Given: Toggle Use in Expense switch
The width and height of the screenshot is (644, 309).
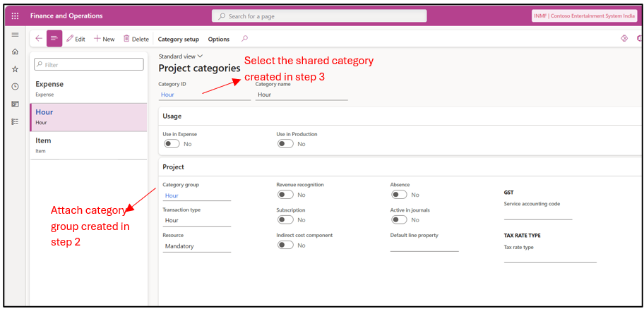Looking at the screenshot, I should coord(172,144).
